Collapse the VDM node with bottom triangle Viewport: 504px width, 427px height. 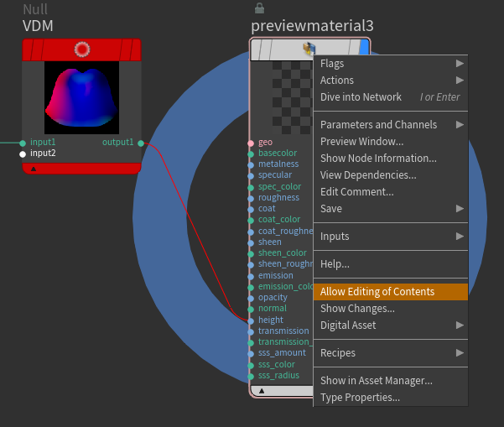(x=34, y=169)
